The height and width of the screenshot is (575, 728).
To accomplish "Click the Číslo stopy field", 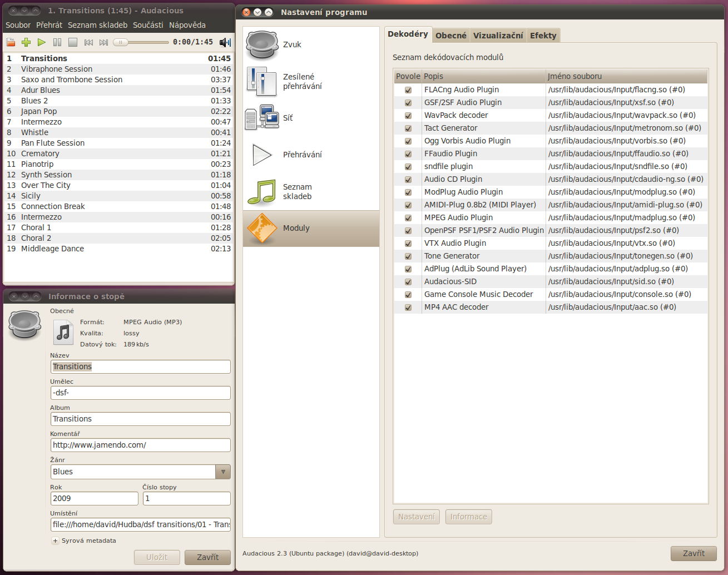I will tap(187, 498).
